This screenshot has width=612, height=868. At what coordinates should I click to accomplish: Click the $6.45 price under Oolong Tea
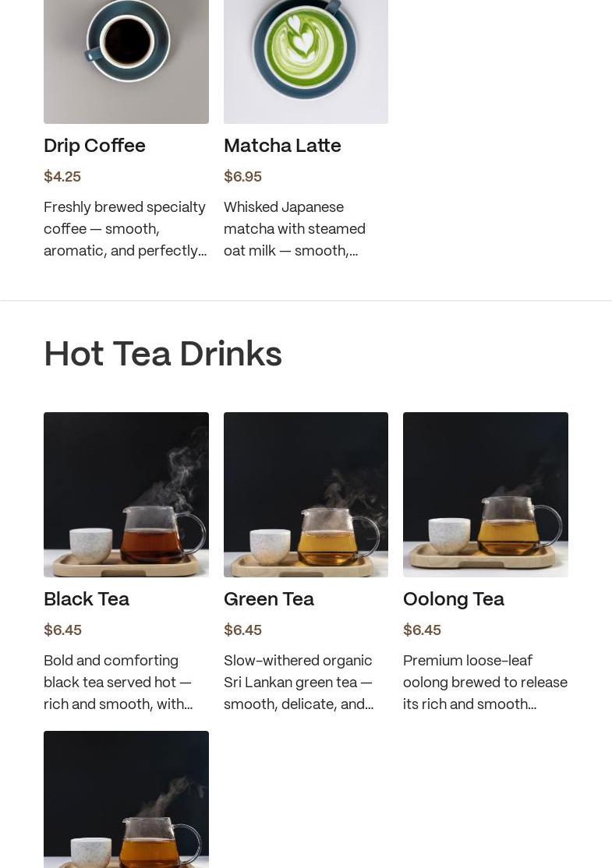pyautogui.click(x=422, y=630)
